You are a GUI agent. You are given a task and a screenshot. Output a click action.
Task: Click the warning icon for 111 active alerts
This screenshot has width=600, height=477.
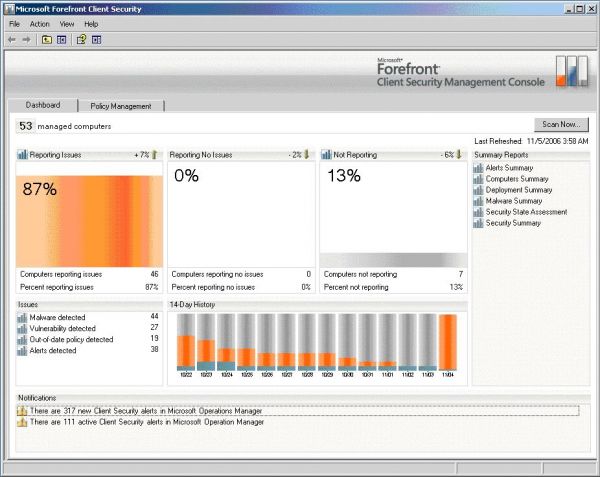22,422
